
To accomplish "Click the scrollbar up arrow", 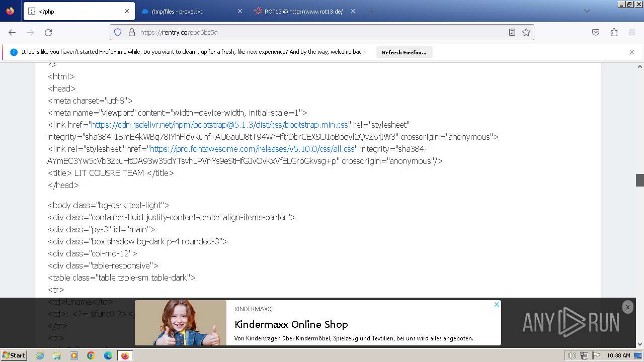I will pos(640,66).
